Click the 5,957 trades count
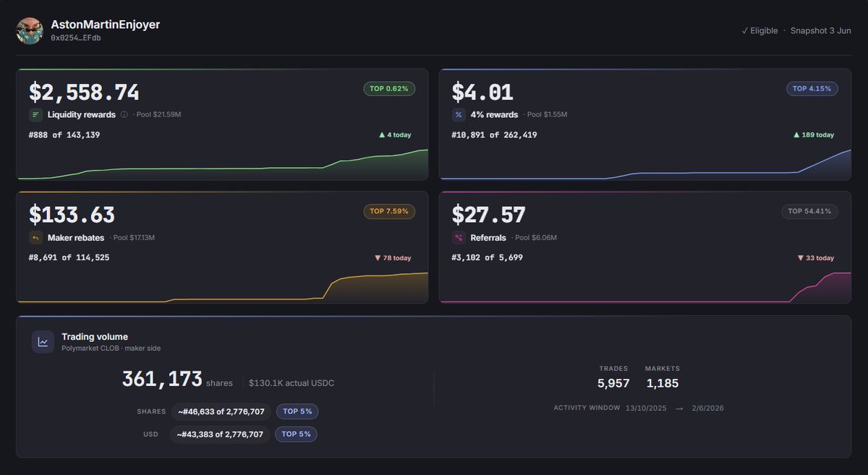Image resolution: width=868 pixels, height=475 pixels. tap(613, 384)
